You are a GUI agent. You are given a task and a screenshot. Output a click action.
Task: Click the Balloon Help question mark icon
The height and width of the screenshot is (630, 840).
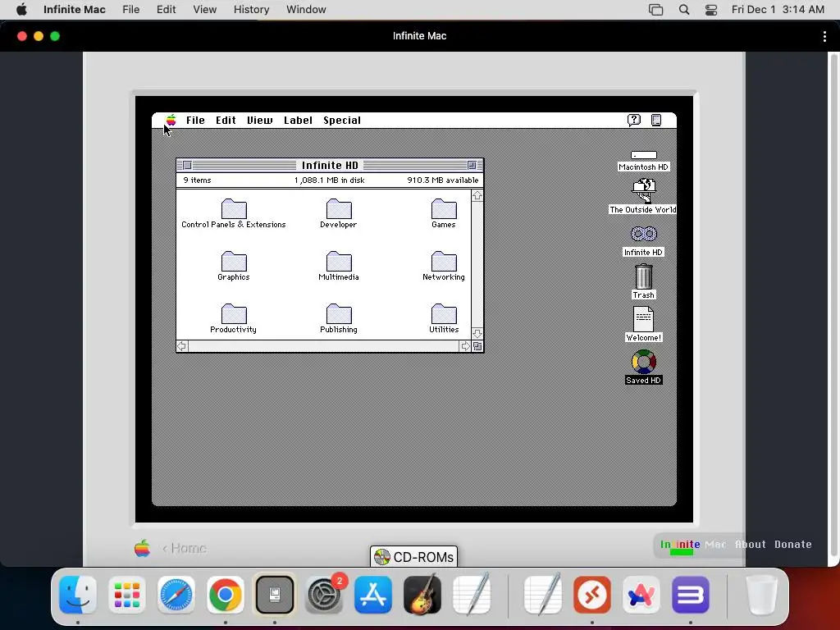pos(634,120)
